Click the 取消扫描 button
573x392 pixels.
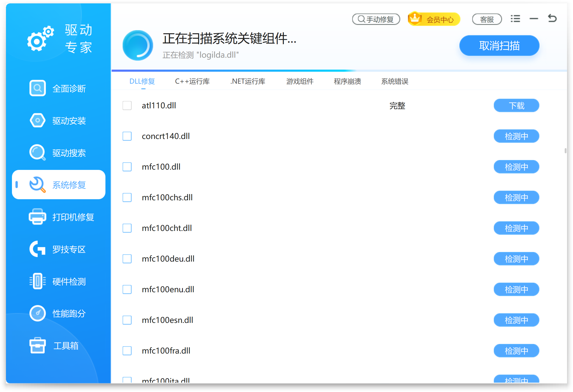coord(499,46)
